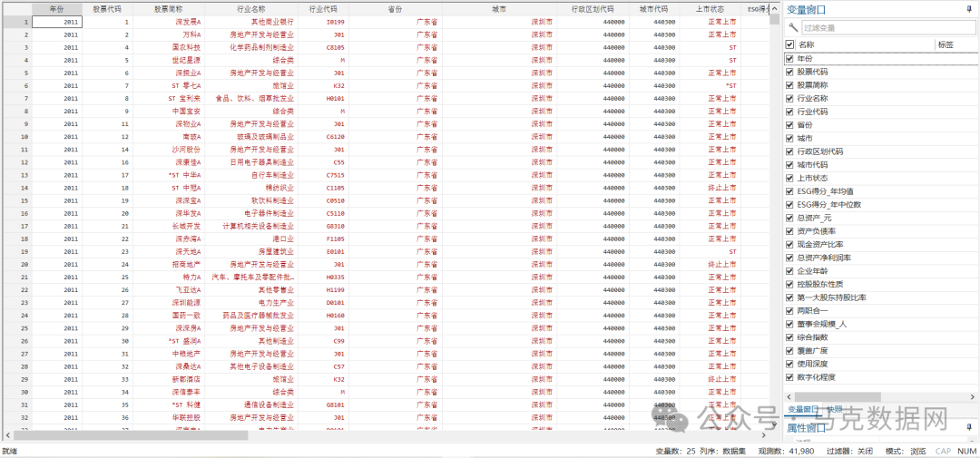This screenshot has width=980, height=458.
Task: Click the data grid scroll-left arrow
Action: point(7,435)
